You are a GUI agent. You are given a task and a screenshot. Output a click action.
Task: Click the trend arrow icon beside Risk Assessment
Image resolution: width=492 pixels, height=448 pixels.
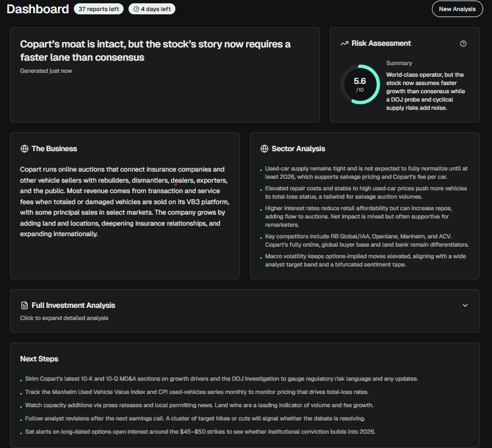pos(344,44)
